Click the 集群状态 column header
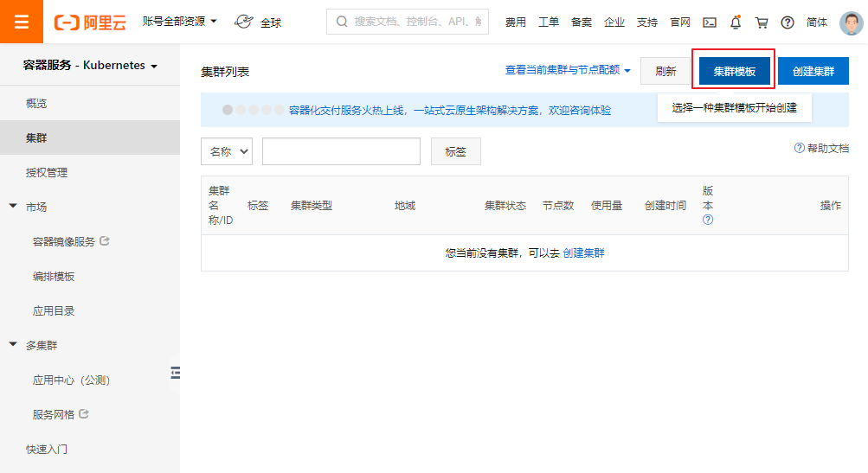The width and height of the screenshot is (868, 473). (505, 205)
